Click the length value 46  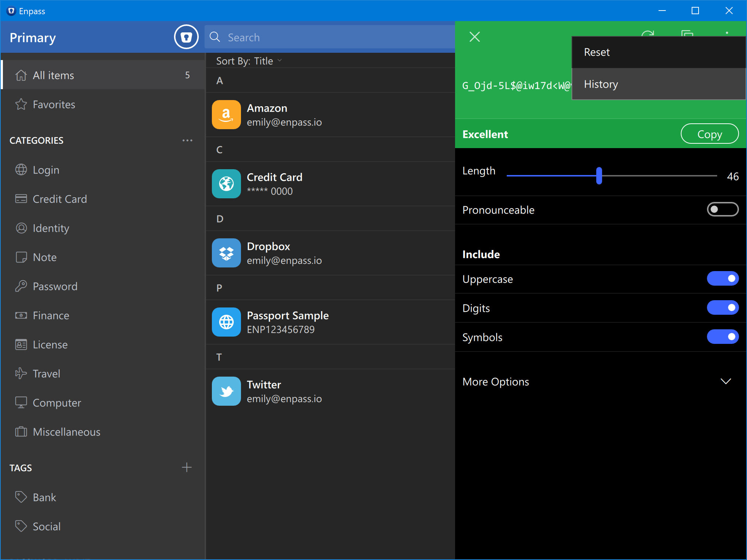[733, 176]
